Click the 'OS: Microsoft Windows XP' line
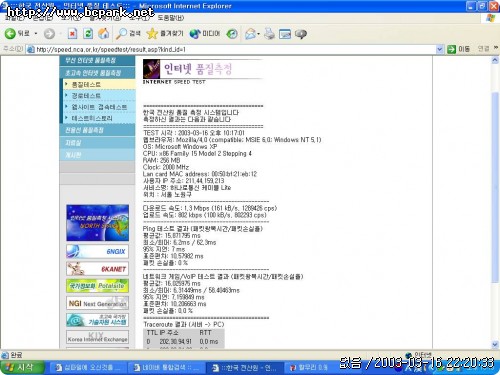Screen dimensions: 500x375 [x=180, y=146]
